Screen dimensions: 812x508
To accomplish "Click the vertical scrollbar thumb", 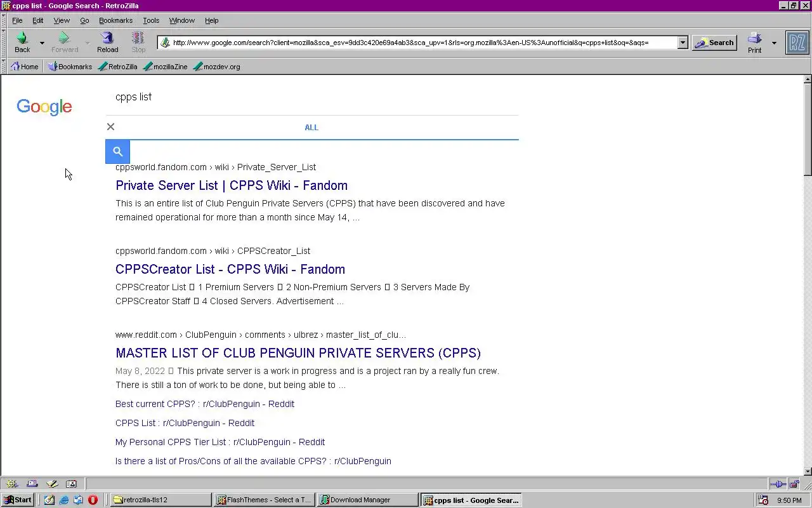I will click(808, 130).
